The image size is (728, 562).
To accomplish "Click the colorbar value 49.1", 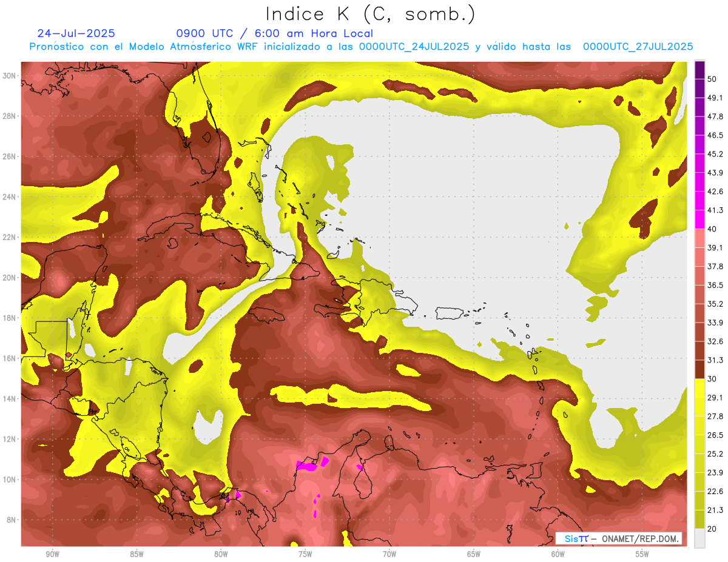I will point(715,98).
